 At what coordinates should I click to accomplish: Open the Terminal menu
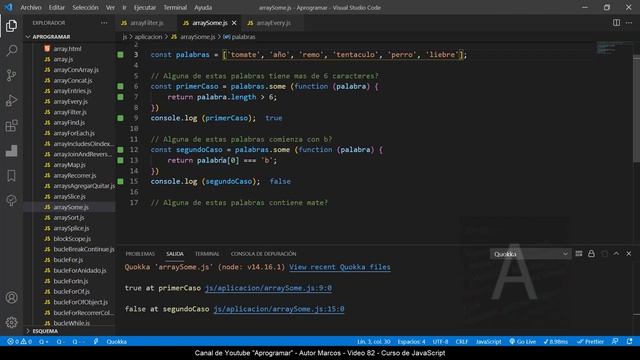[175, 7]
